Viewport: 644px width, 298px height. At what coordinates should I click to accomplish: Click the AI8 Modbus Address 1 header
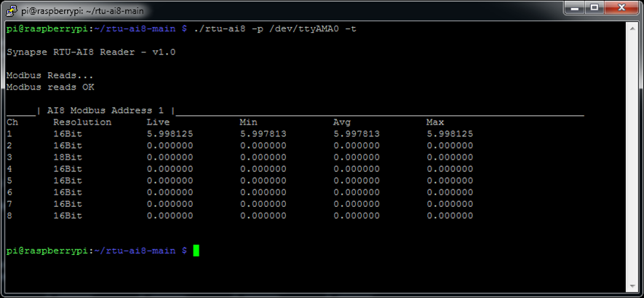(x=106, y=111)
